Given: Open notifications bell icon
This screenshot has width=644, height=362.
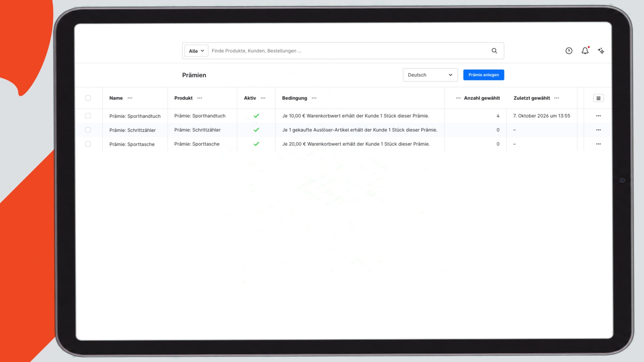Looking at the screenshot, I should click(585, 51).
